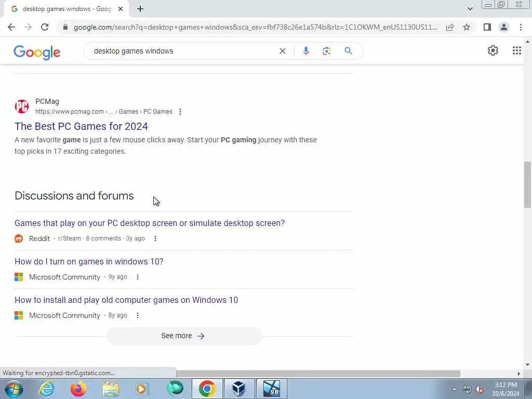Open the media player taskbar icon
Viewport: 532px width, 399px height.
tap(142, 389)
